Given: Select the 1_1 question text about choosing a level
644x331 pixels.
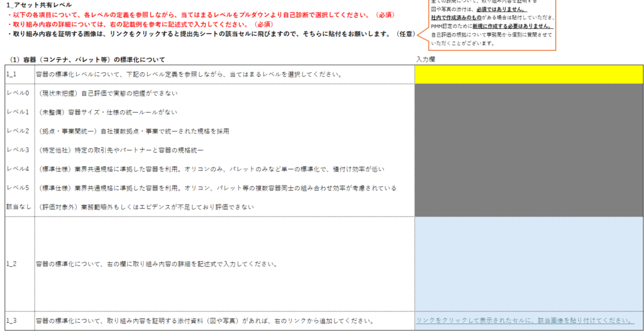Looking at the screenshot, I should tap(189, 74).
